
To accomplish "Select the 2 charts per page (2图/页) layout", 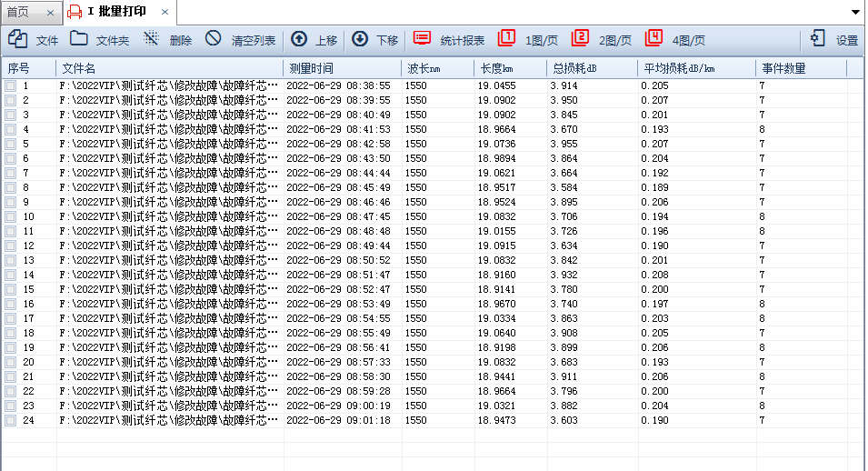I will [x=581, y=39].
